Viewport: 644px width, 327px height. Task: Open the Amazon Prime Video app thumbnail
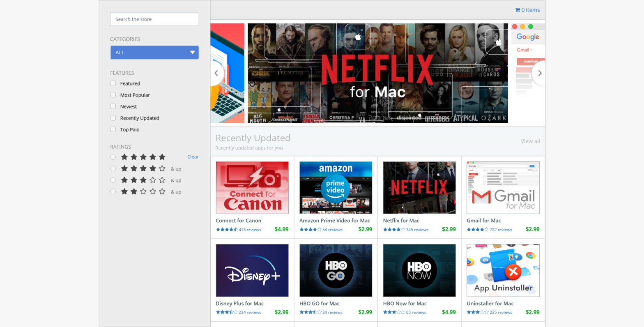[x=336, y=188]
